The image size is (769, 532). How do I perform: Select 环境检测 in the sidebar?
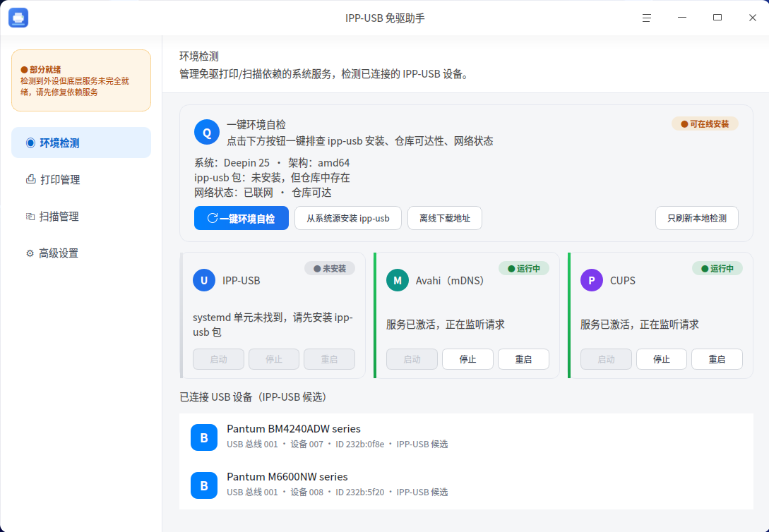click(81, 143)
